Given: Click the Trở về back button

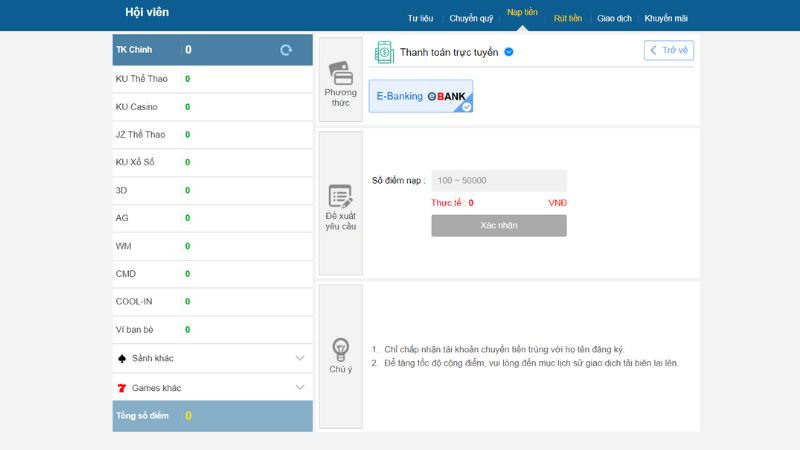Looking at the screenshot, I should (x=668, y=50).
